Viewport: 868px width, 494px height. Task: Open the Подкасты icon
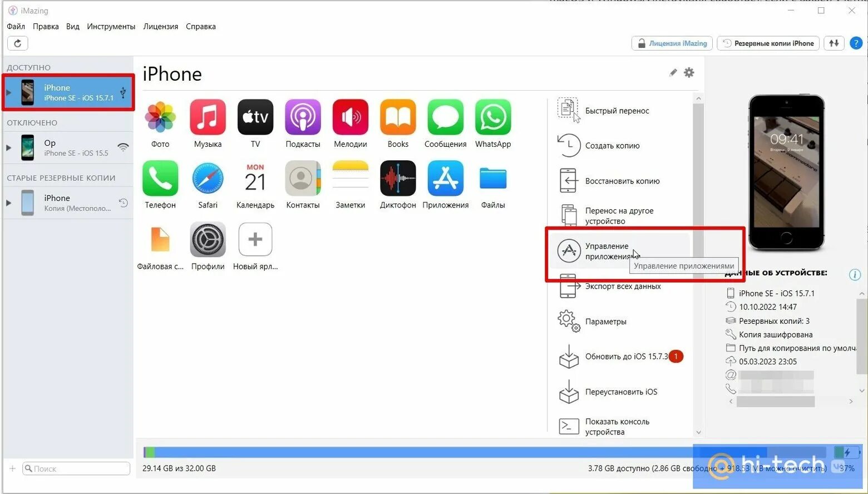click(x=303, y=117)
